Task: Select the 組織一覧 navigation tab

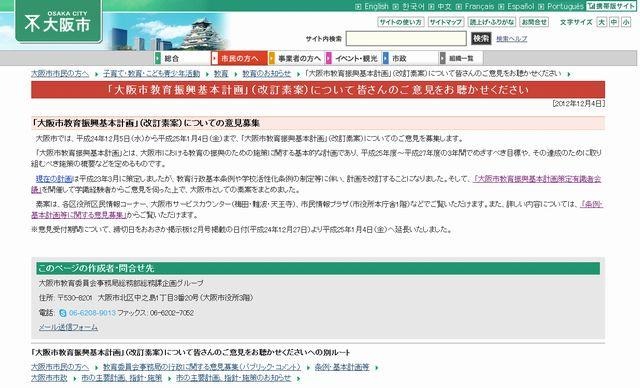Action: coord(461,58)
